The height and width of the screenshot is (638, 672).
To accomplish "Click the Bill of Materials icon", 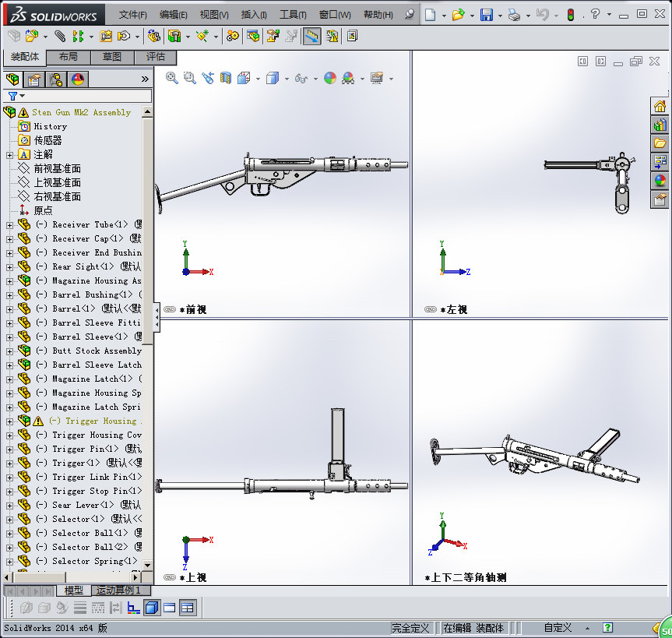I will 253,36.
